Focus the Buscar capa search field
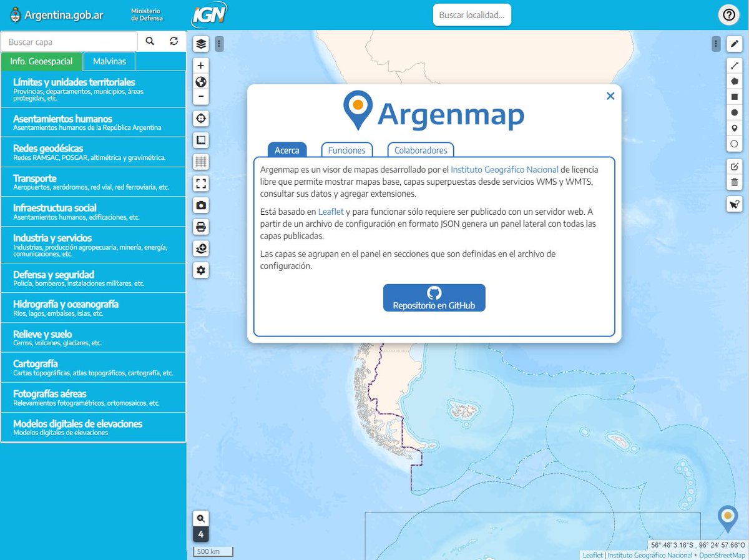This screenshot has width=749, height=560. [x=69, y=42]
